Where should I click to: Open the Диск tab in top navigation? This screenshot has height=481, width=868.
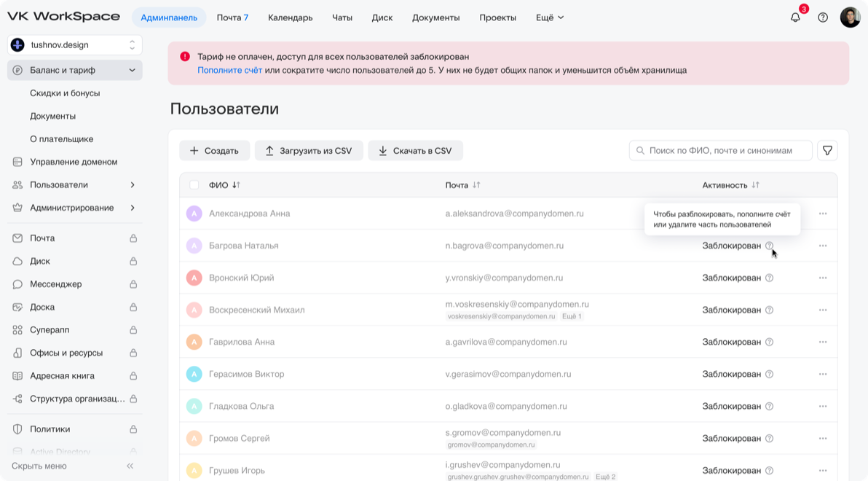pos(382,17)
